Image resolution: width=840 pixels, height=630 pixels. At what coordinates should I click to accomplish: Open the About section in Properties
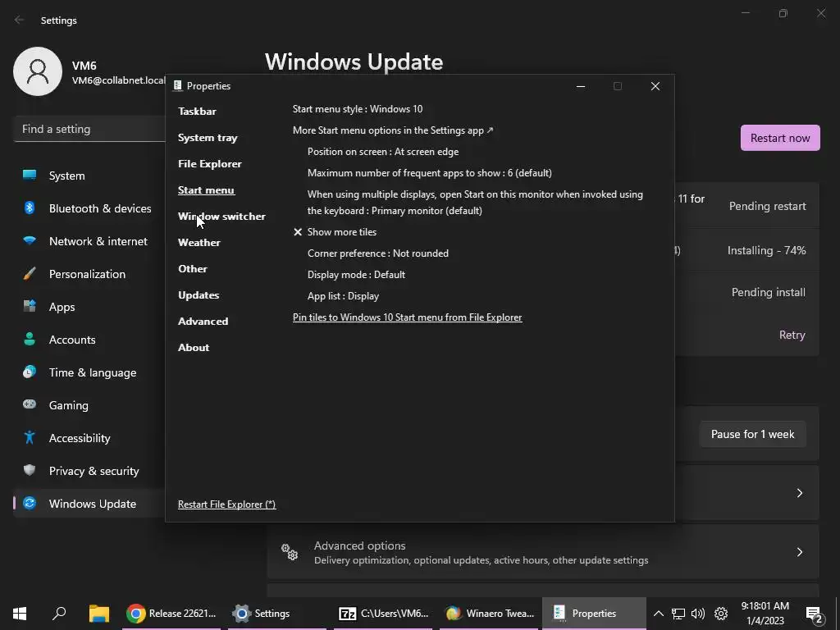click(194, 348)
